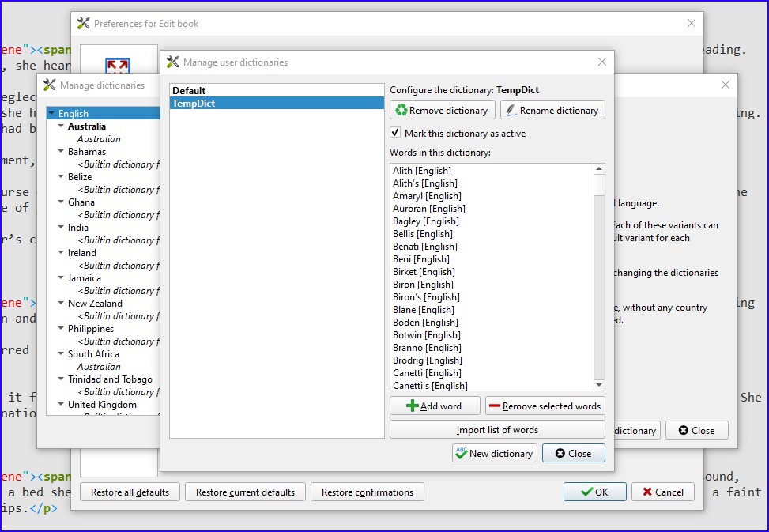Screen dimensions: 769x532
Task: Close the Manage user dictionaries dialog via Close button
Action: [x=573, y=453]
